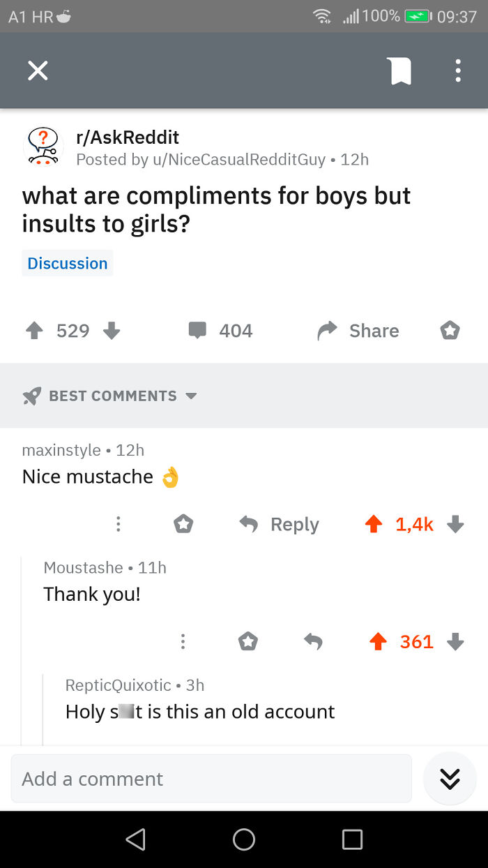Bookmark this post
Viewport: 488px width, 868px height.
pyautogui.click(x=400, y=70)
